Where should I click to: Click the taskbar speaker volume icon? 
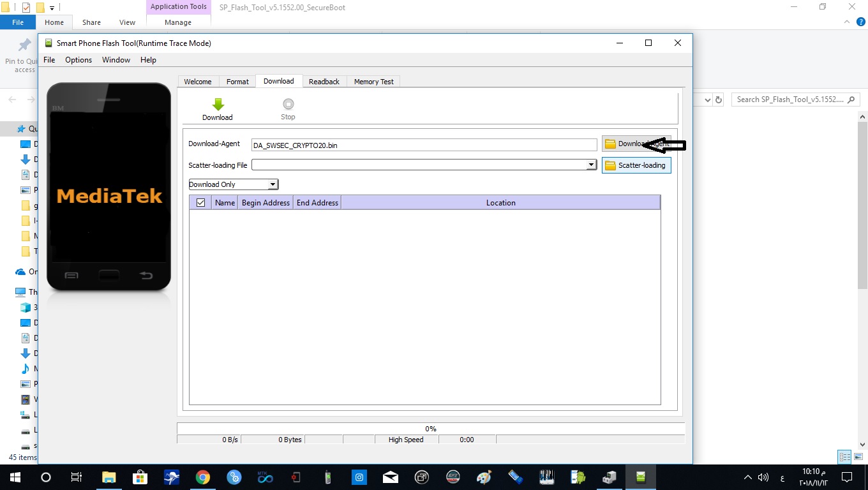(763, 477)
